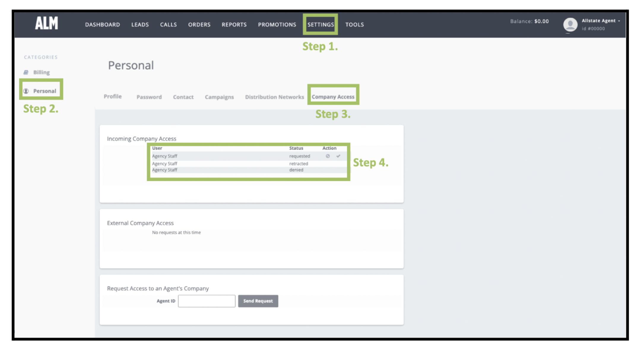Click the Balance $0.00 amount
Screen dimensions: 644x350
coord(541,21)
